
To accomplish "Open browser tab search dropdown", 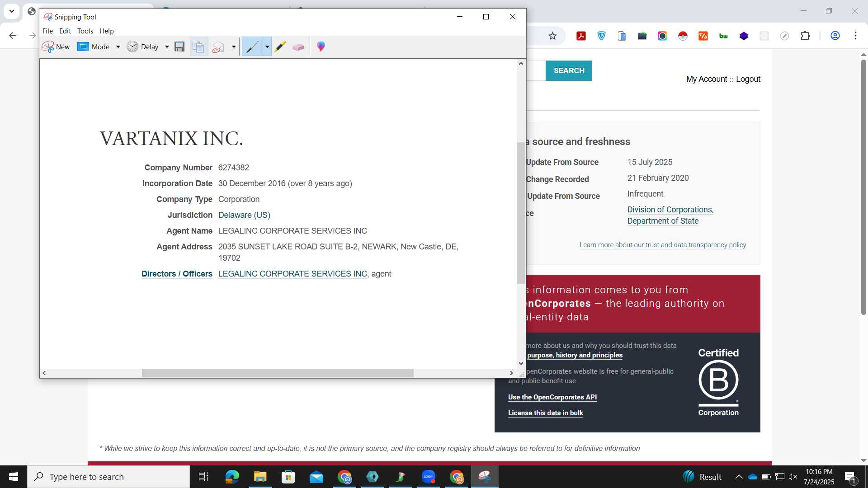I will (12, 11).
